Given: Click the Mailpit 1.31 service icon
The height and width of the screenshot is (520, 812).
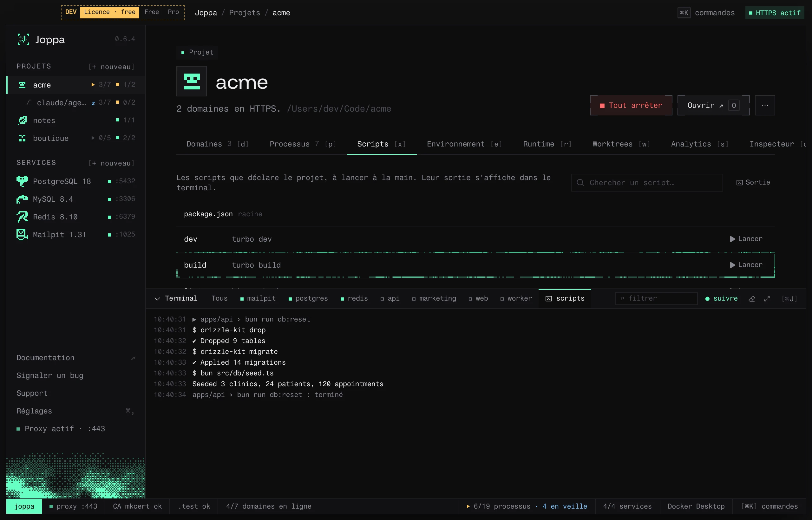Looking at the screenshot, I should point(22,234).
